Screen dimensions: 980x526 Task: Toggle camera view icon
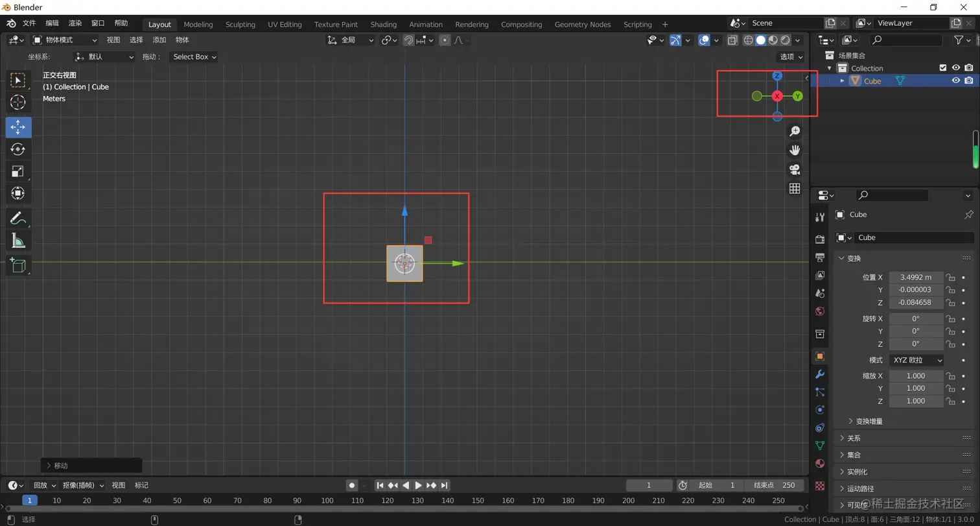click(795, 169)
